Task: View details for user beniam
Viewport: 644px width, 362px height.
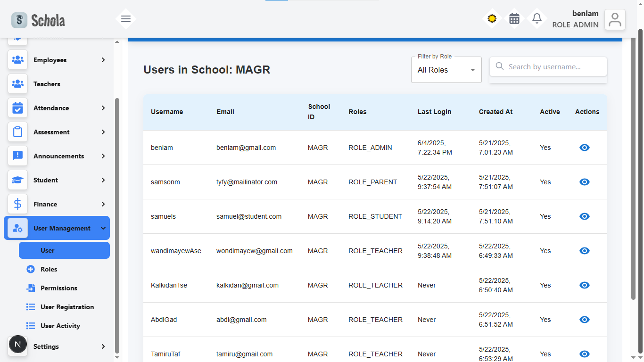Action: point(584,148)
